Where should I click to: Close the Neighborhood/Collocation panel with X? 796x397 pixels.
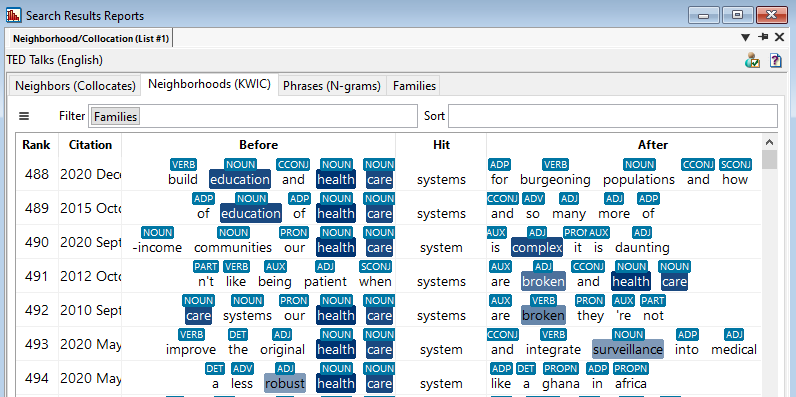(x=779, y=37)
